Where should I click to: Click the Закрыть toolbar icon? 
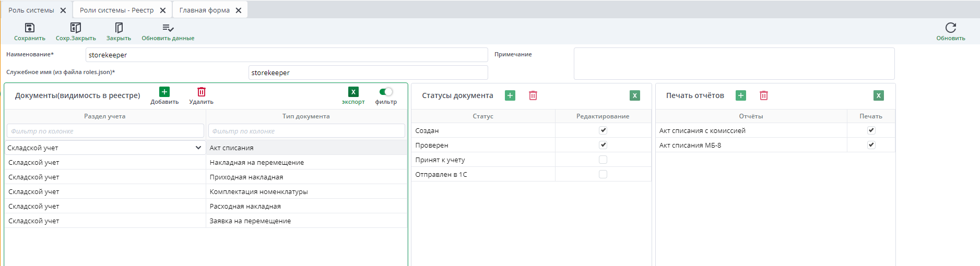119,28
